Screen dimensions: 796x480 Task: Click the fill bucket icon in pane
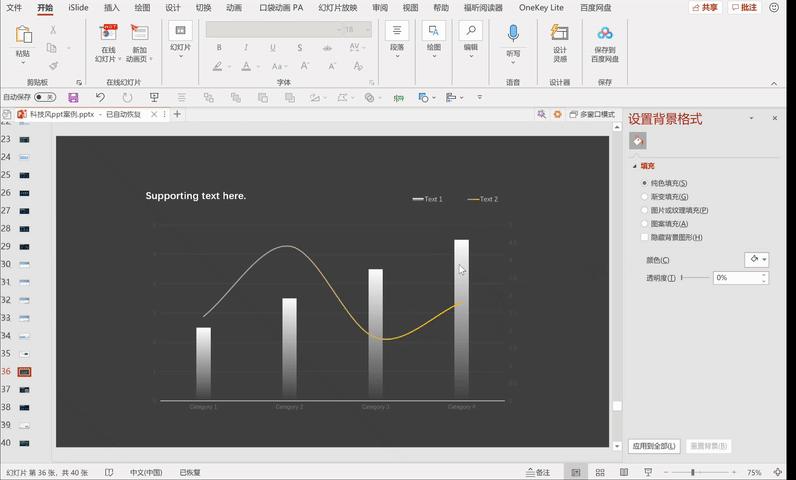(x=638, y=141)
